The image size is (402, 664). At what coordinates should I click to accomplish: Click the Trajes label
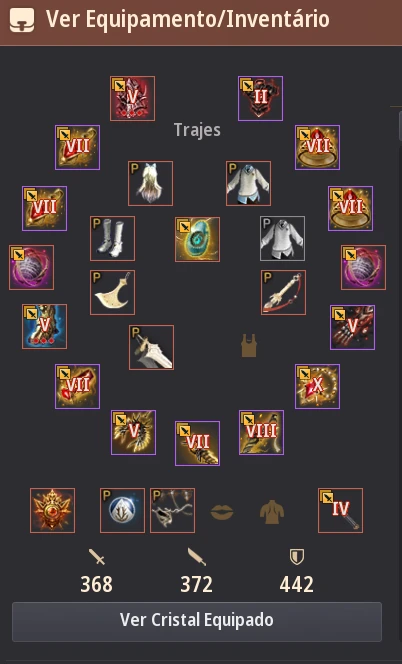pos(197,130)
